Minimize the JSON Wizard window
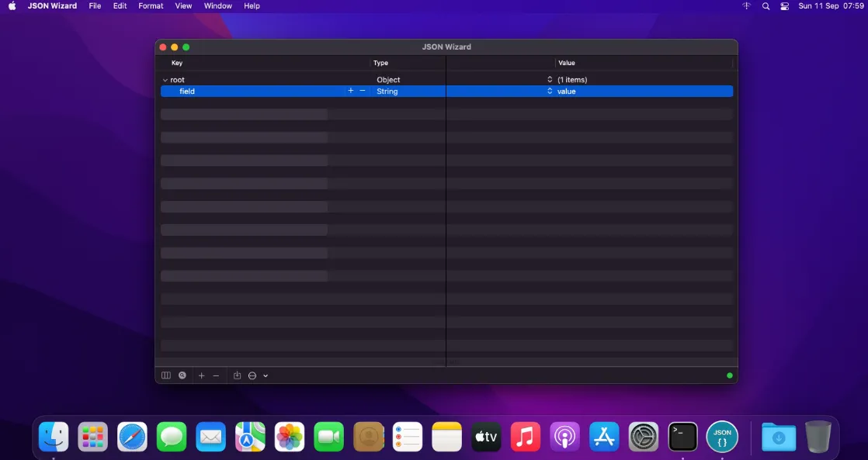Image resolution: width=868 pixels, height=460 pixels. coord(175,47)
